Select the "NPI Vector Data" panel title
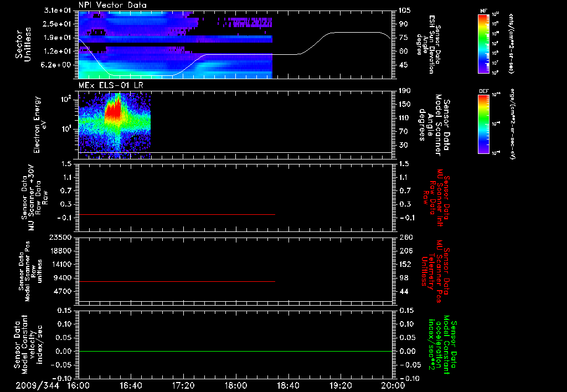The width and height of the screenshot is (567, 392). [112, 5]
